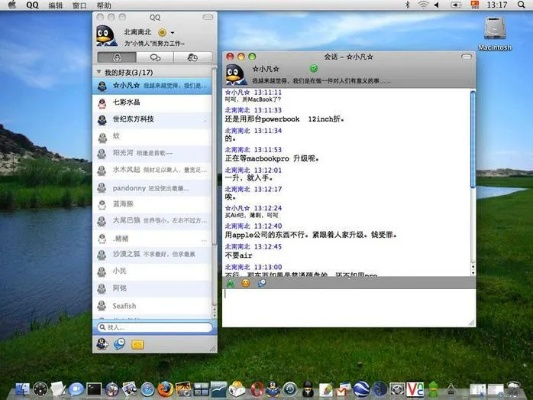Select contact 阳光河

152,153
